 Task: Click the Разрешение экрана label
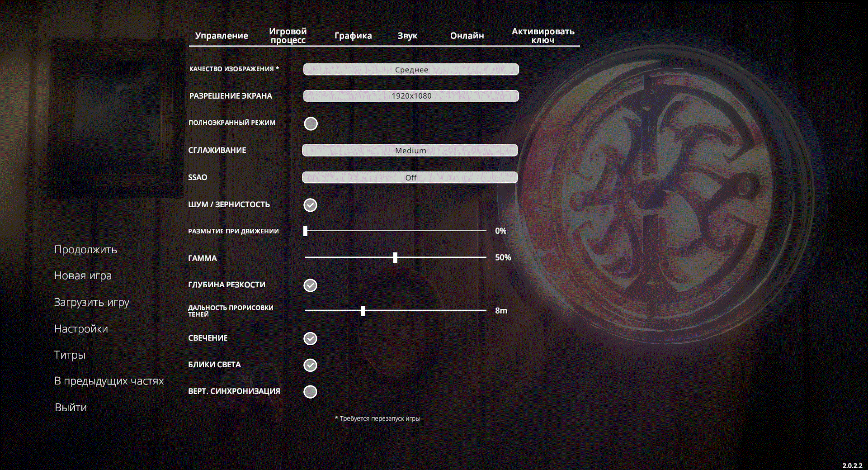tap(231, 96)
